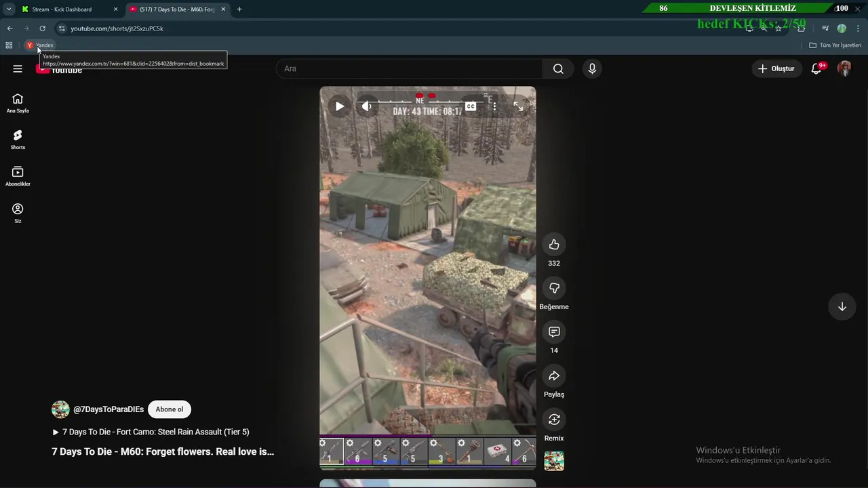Play the paused short video
868x488 pixels.
340,106
